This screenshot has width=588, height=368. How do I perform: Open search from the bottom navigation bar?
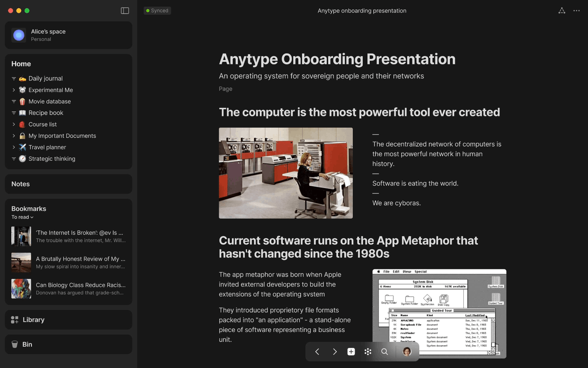tap(384, 352)
